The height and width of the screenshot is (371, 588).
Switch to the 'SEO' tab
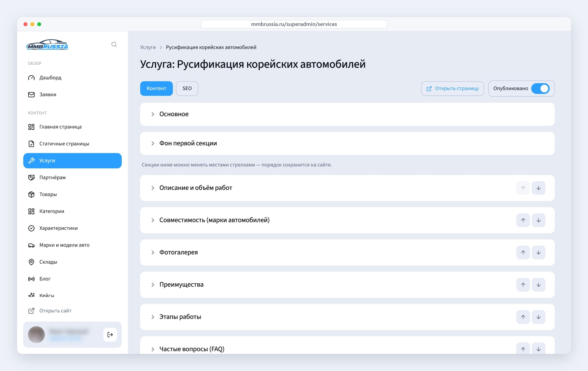pyautogui.click(x=187, y=88)
